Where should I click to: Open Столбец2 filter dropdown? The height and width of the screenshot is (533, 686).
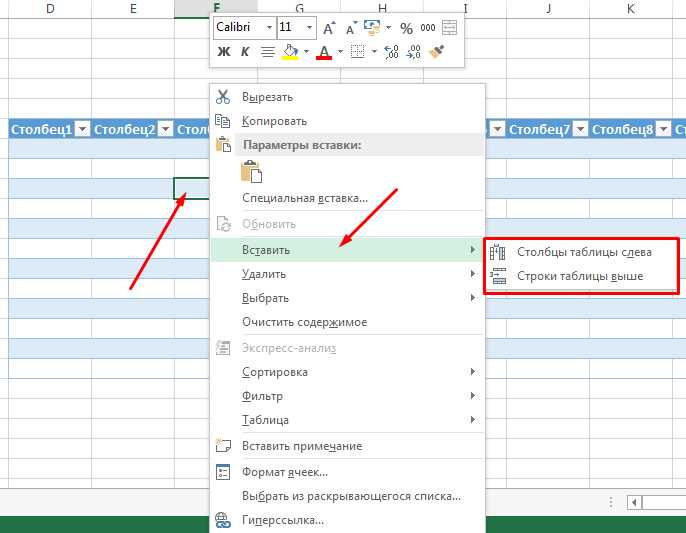165,129
